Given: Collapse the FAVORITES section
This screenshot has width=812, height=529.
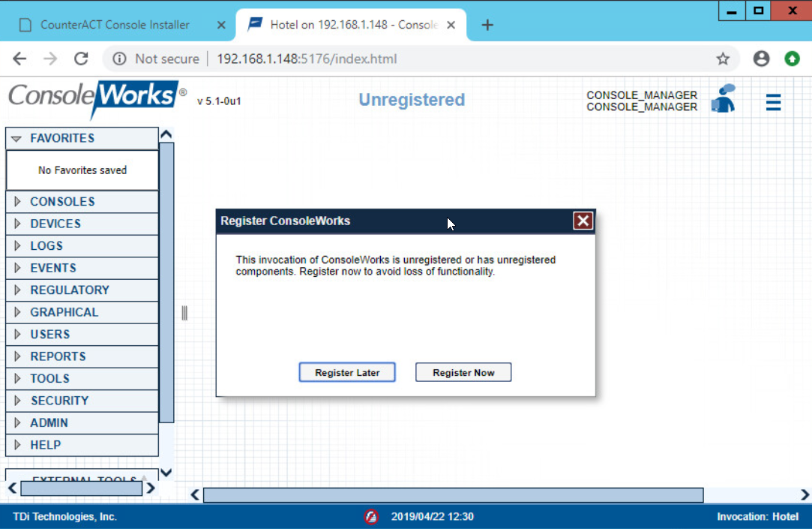Looking at the screenshot, I should tap(82, 138).
